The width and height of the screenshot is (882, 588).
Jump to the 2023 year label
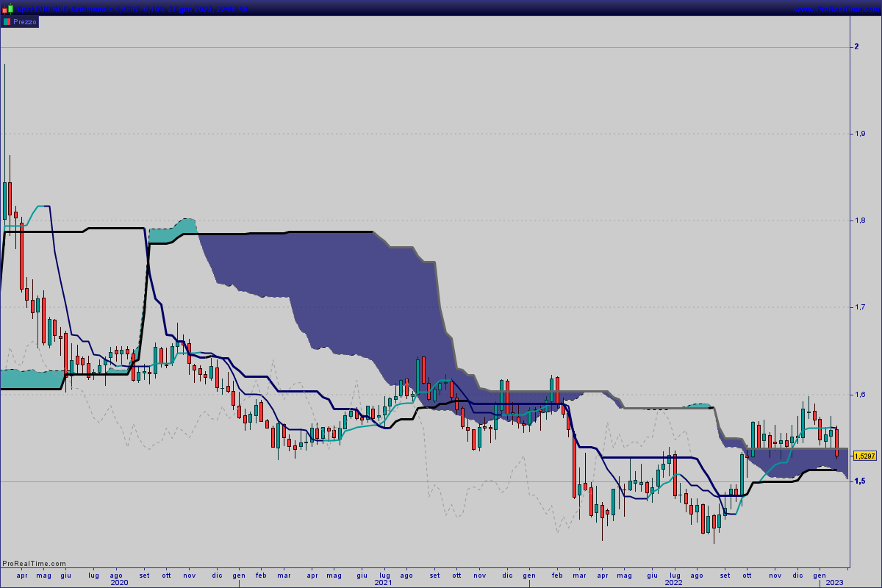coord(834,582)
